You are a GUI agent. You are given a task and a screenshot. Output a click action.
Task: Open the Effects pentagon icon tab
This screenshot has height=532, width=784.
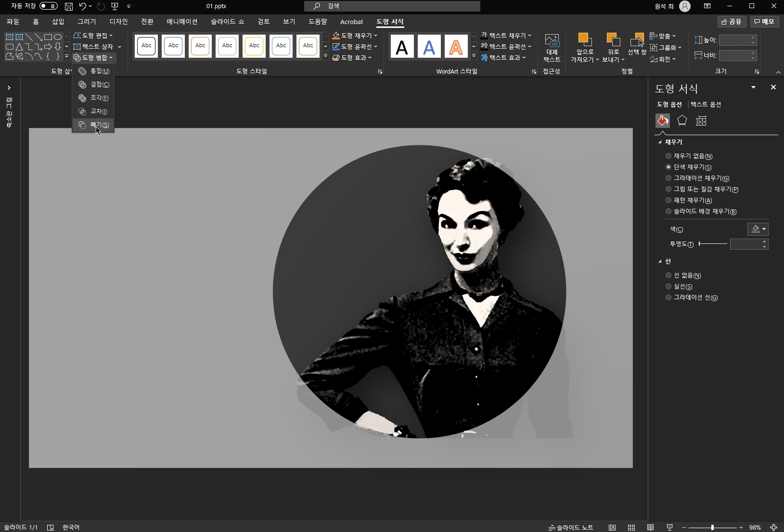point(682,121)
